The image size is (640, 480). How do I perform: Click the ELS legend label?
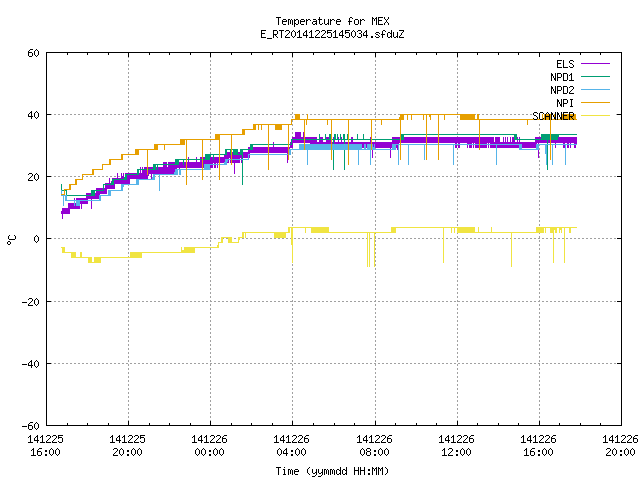pyautogui.click(x=565, y=64)
